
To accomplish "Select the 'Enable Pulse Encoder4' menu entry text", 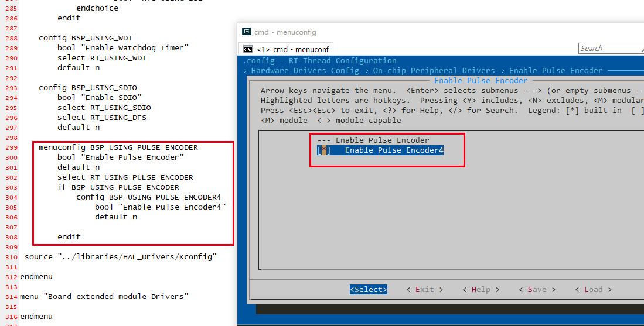I will (394, 150).
